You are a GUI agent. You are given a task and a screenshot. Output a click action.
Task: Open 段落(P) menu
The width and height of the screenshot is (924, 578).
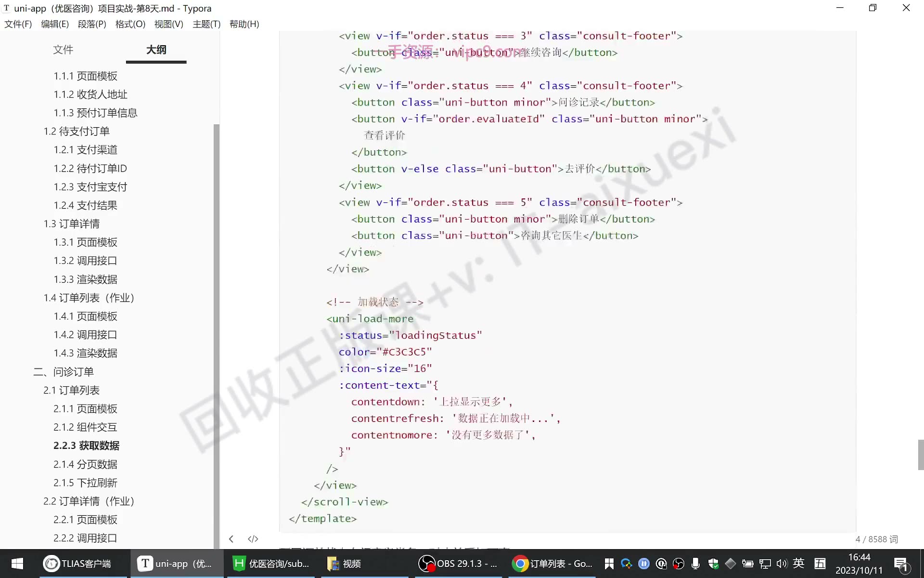(x=92, y=24)
